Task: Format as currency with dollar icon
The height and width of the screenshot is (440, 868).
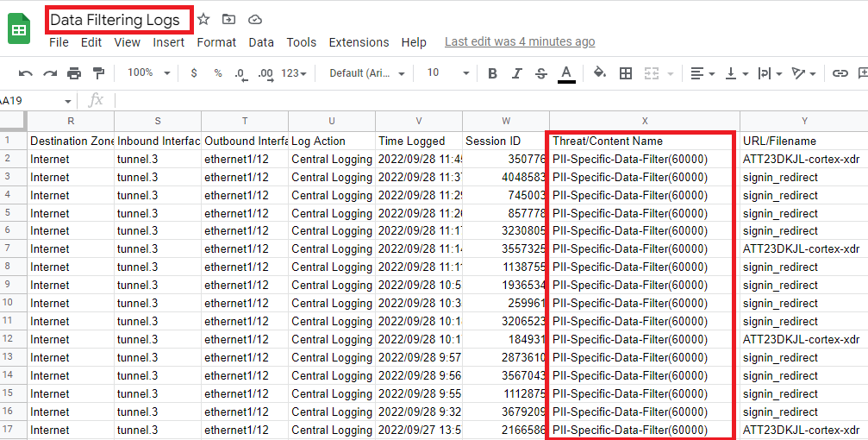Action: pos(194,73)
